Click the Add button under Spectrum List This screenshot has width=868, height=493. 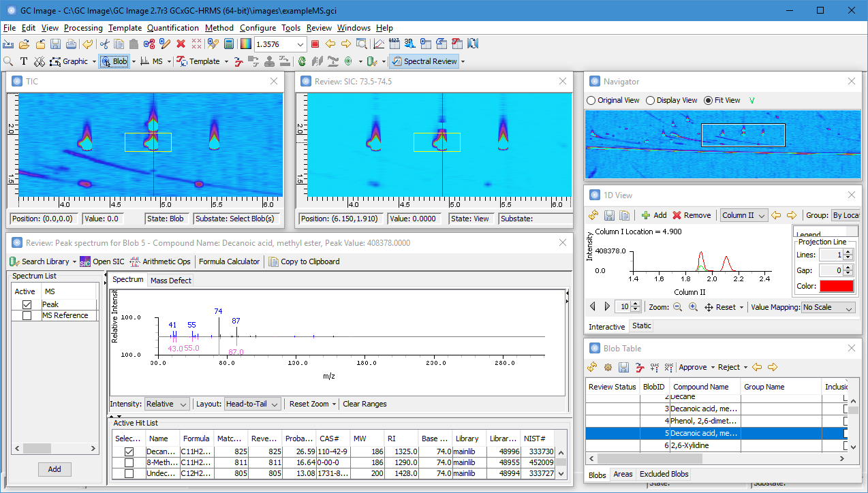(55, 469)
